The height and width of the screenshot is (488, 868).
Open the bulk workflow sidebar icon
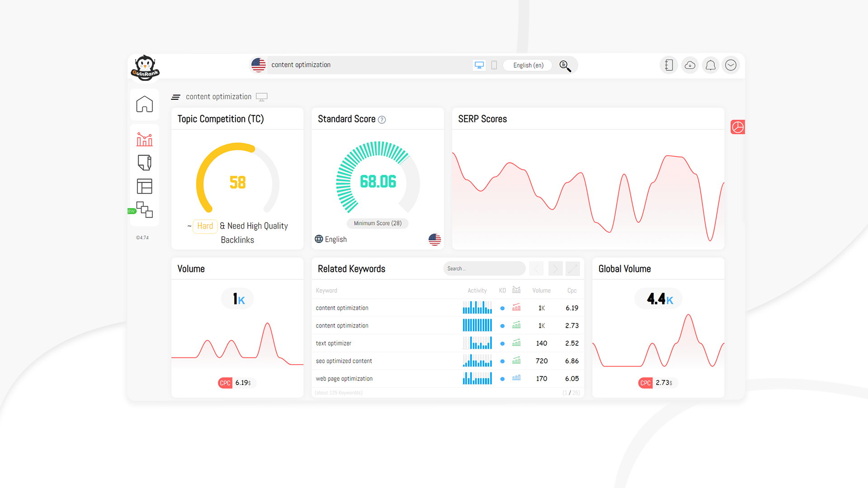point(145,210)
